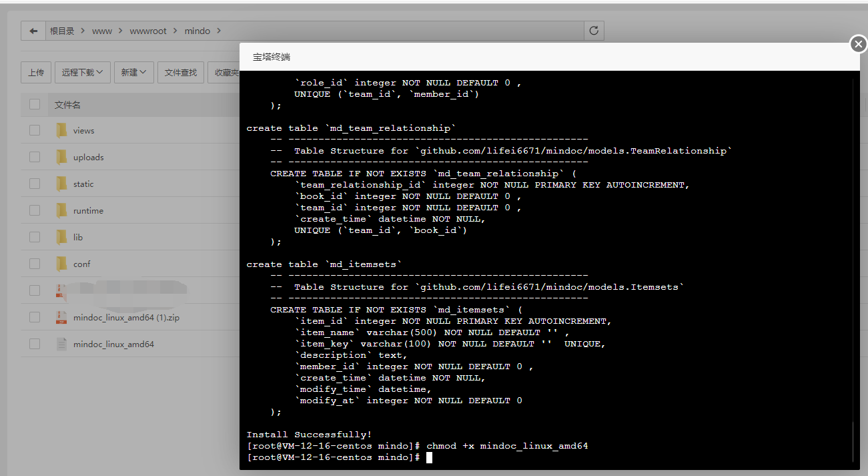
Task: Close the 宝塔终端 terminal popup
Action: tap(858, 44)
